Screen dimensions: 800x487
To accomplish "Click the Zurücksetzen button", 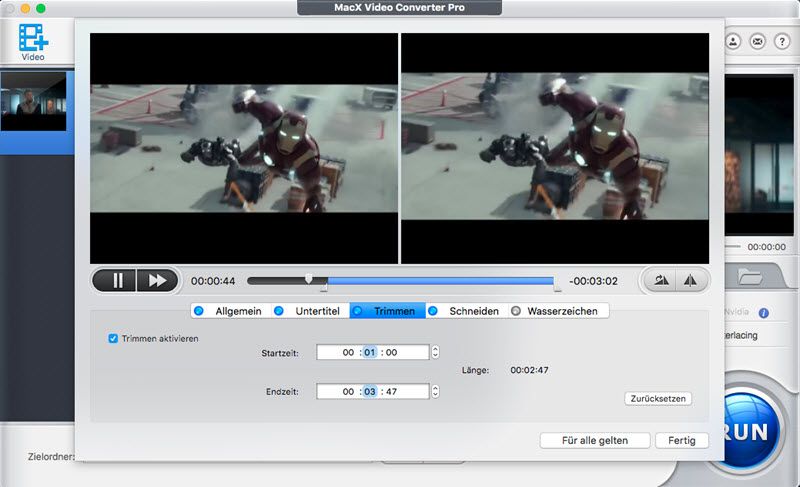I will 658,398.
